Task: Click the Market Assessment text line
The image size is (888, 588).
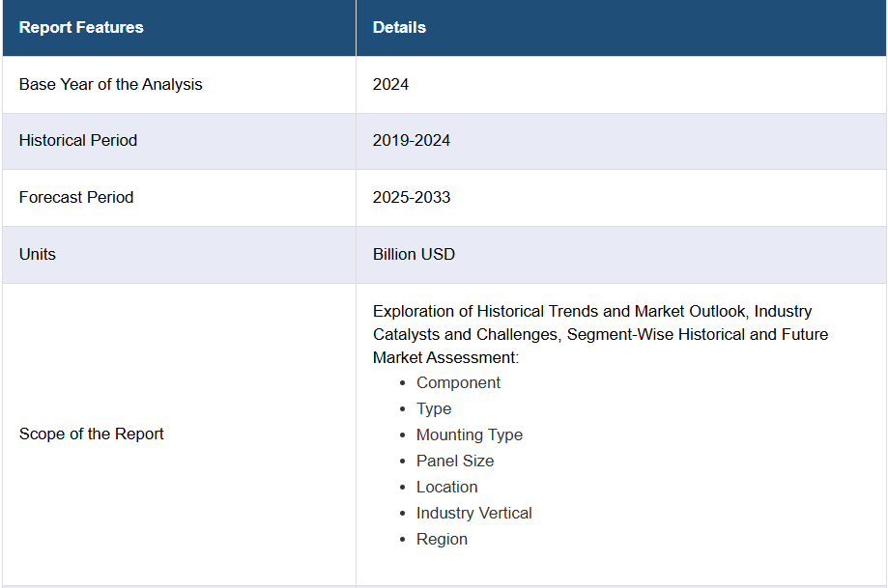Action: pyautogui.click(x=445, y=357)
